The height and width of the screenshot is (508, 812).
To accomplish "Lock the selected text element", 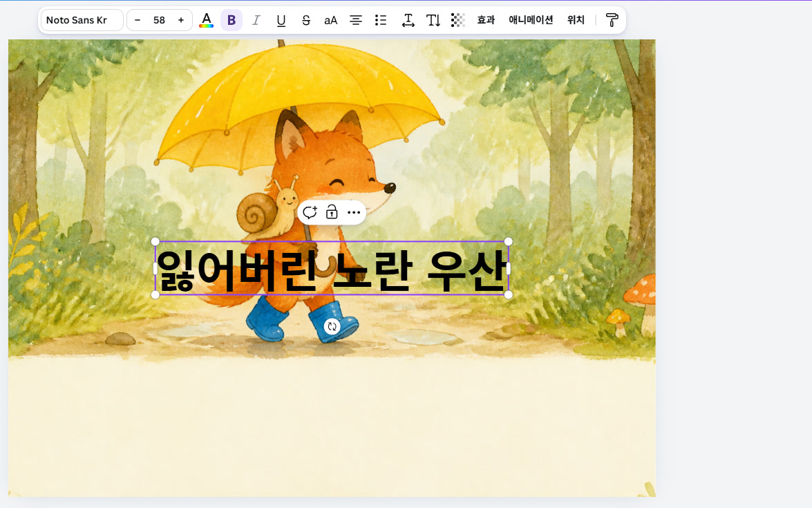I will [x=332, y=212].
